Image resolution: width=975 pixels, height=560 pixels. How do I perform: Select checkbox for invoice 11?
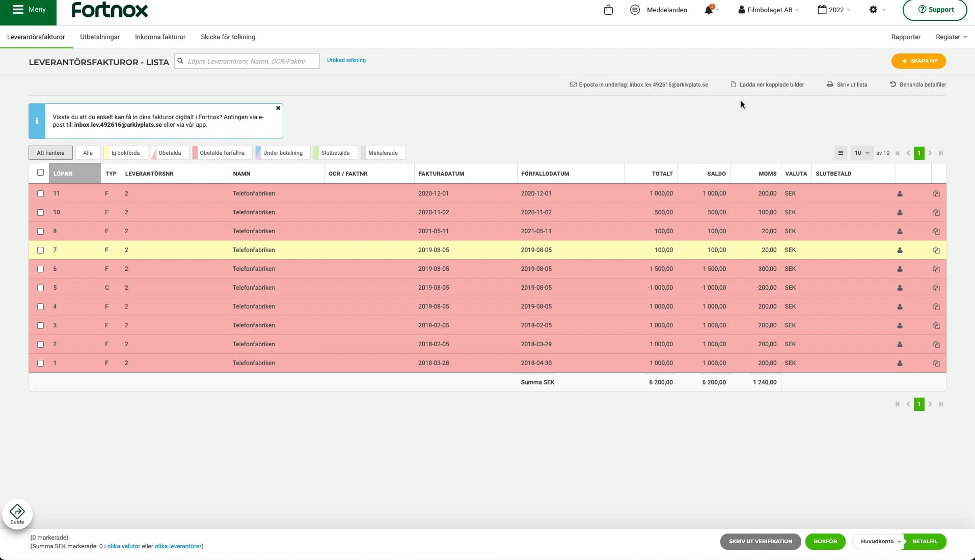[40, 193]
